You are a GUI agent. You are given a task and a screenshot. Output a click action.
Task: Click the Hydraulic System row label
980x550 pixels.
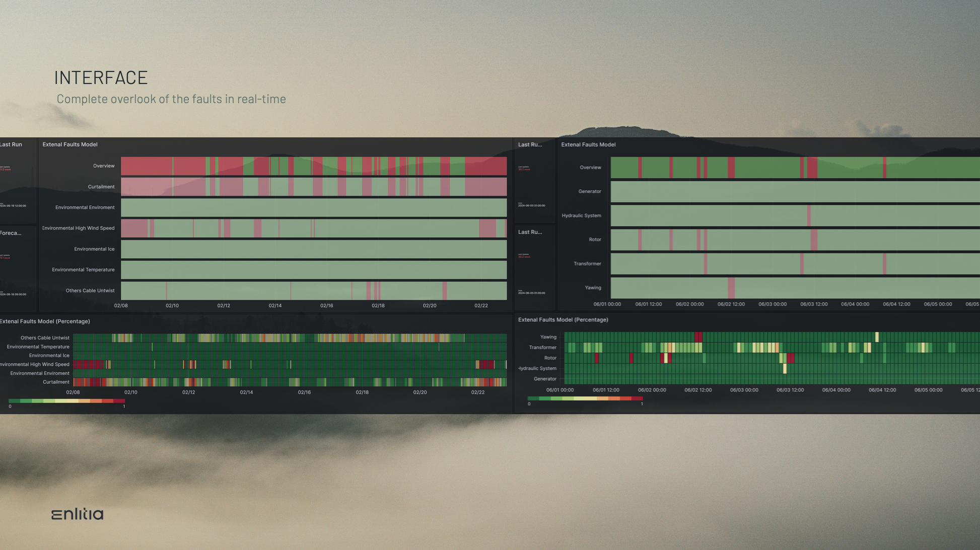point(581,215)
